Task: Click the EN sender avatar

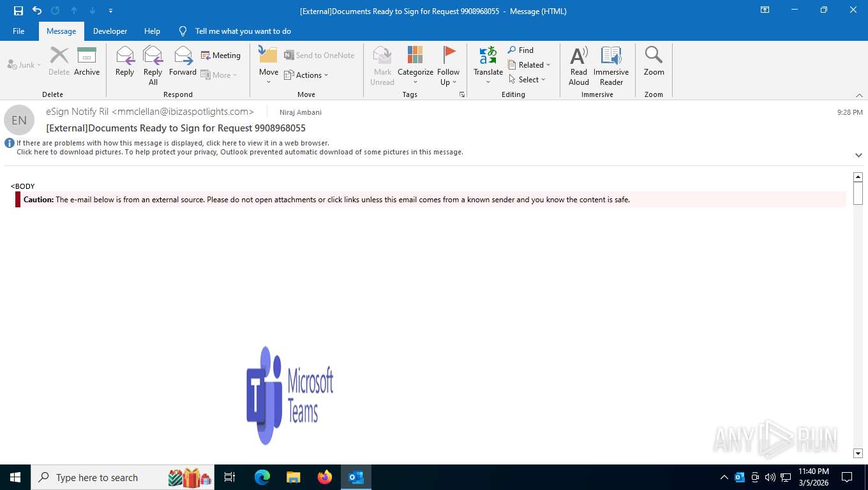Action: coord(19,120)
